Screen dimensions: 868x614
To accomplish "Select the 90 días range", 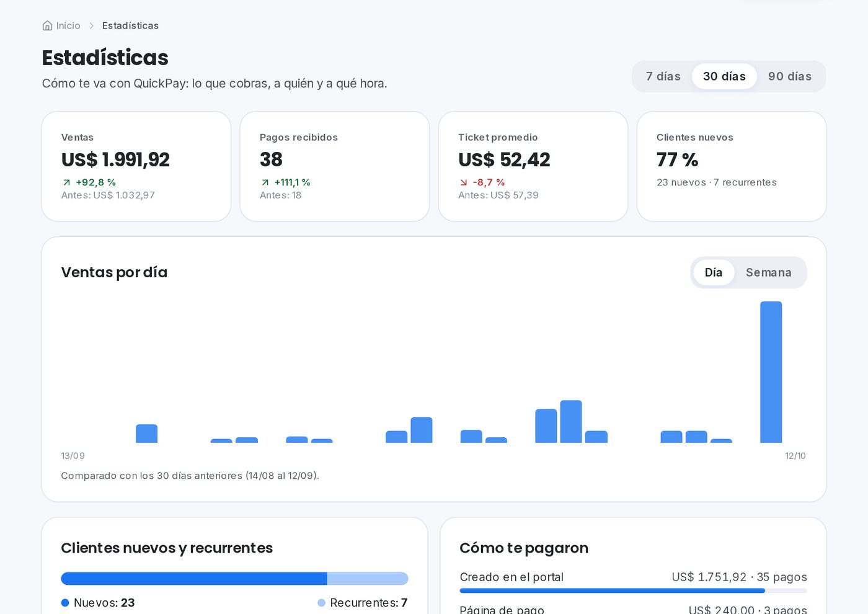I will coord(790,76).
